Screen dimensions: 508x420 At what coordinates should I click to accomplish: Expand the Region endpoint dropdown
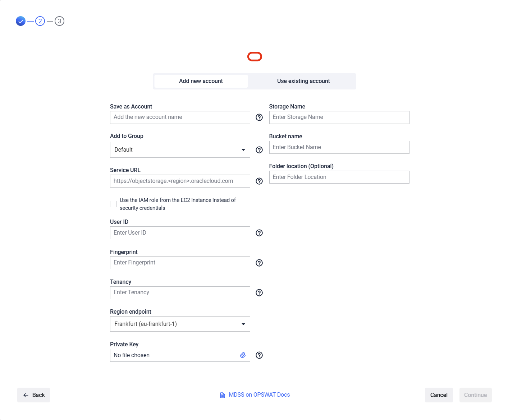point(180,324)
